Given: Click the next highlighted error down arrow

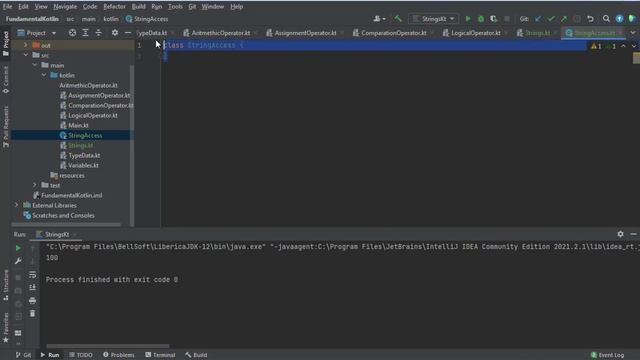Looking at the screenshot, I should click(633, 46).
